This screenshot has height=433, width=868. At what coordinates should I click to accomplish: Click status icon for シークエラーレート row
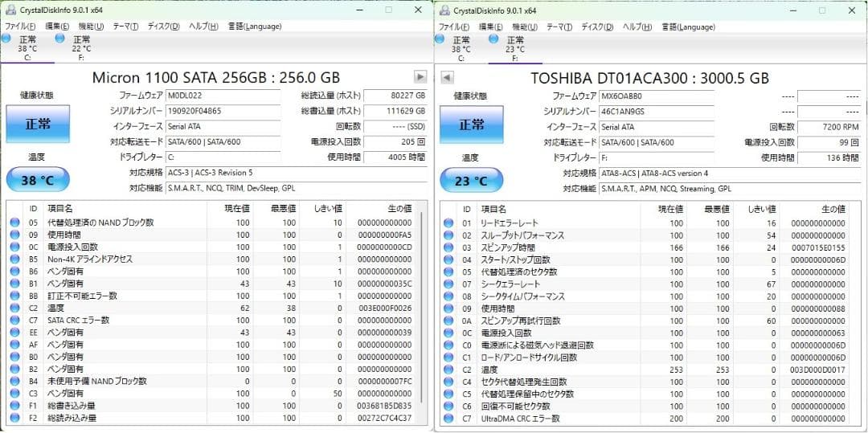pyautogui.click(x=448, y=284)
